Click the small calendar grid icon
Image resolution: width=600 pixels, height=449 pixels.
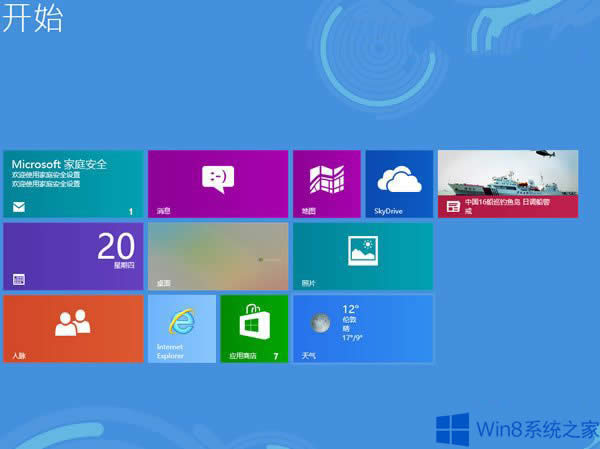pos(19,279)
